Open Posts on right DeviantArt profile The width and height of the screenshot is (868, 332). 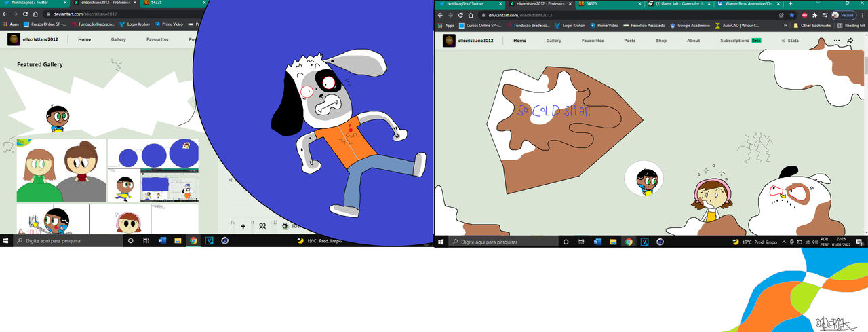click(x=630, y=41)
